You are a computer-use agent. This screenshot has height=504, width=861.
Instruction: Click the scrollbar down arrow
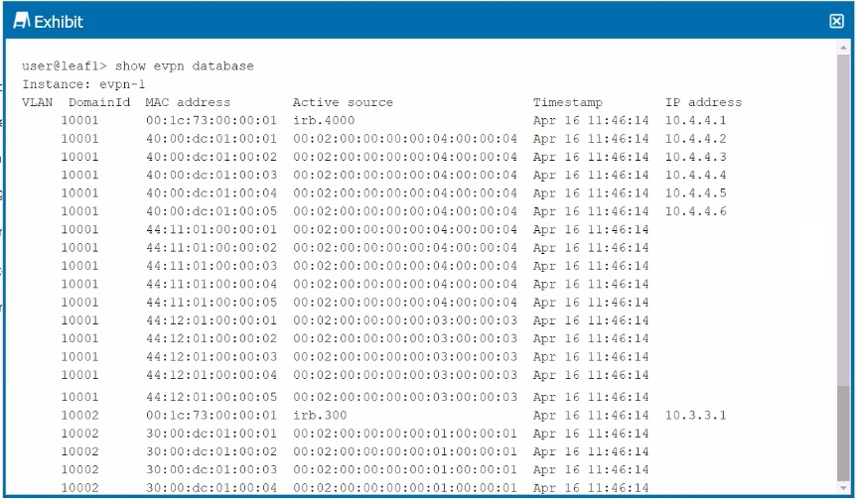click(x=844, y=488)
